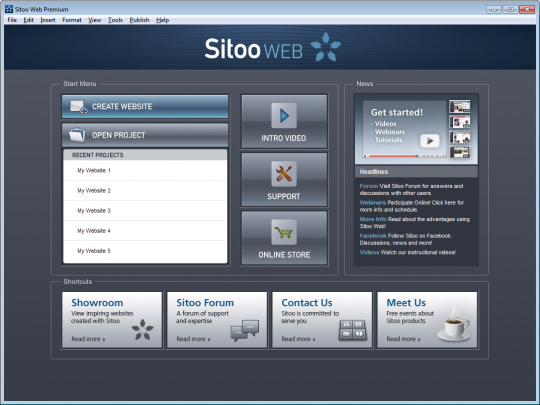The height and width of the screenshot is (405, 540).
Task: Click Read more under Meet Us
Action: point(403,339)
